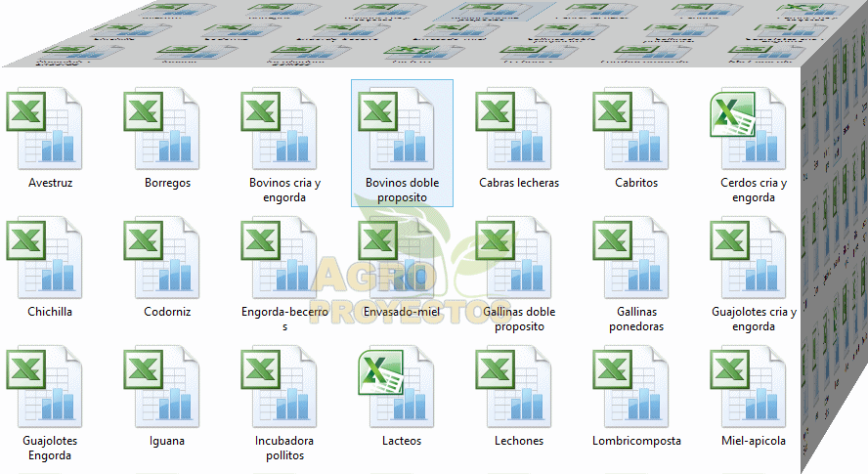868x474 pixels.
Task: Select the Cabritos spreadsheet icon
Action: (x=631, y=129)
